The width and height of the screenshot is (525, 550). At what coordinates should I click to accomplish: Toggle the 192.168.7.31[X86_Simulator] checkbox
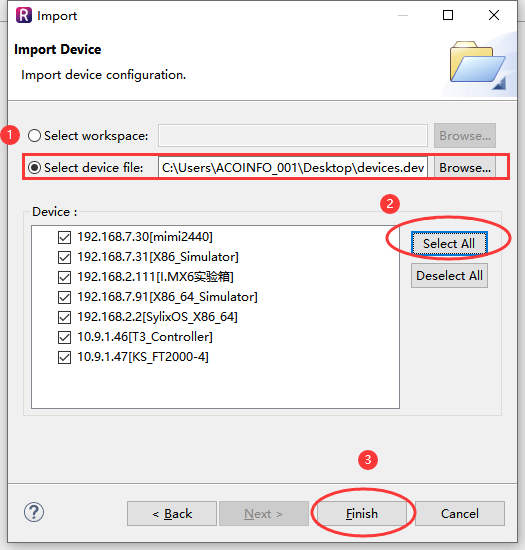(65, 257)
